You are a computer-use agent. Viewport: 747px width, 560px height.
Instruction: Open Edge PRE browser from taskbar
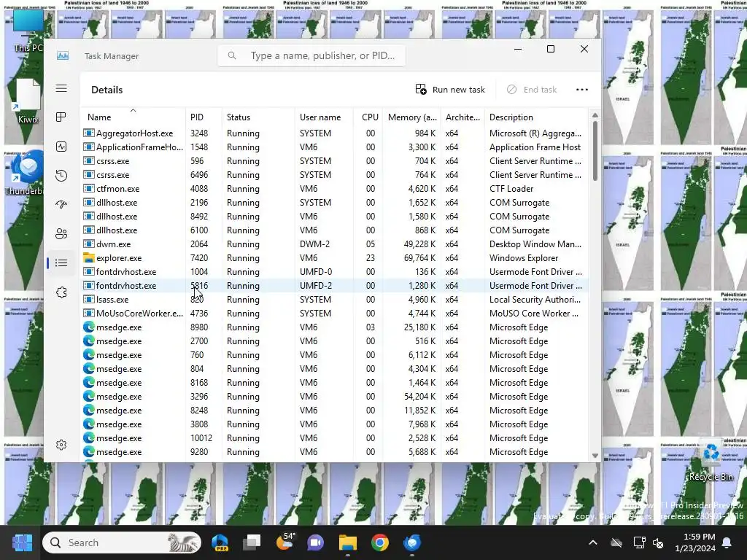click(220, 542)
